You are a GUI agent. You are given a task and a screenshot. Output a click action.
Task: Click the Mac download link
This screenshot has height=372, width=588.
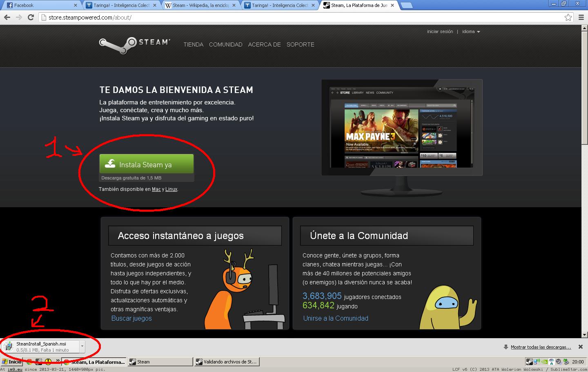click(x=156, y=189)
